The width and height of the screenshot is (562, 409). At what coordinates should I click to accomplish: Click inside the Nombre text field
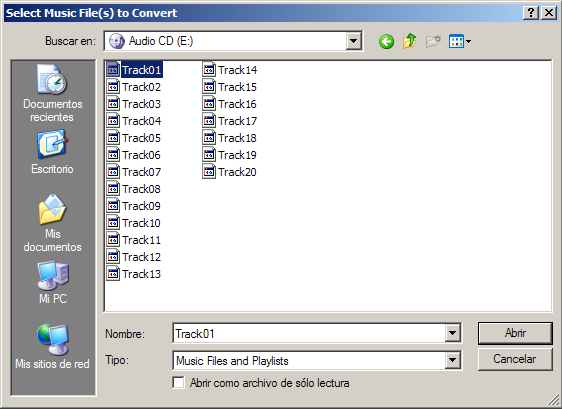(x=309, y=333)
